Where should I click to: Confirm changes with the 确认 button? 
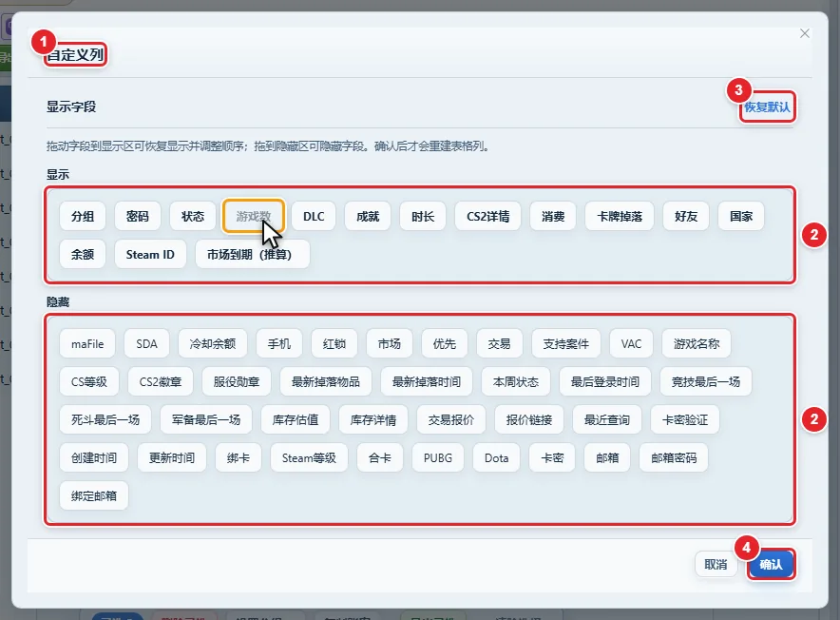[771, 564]
